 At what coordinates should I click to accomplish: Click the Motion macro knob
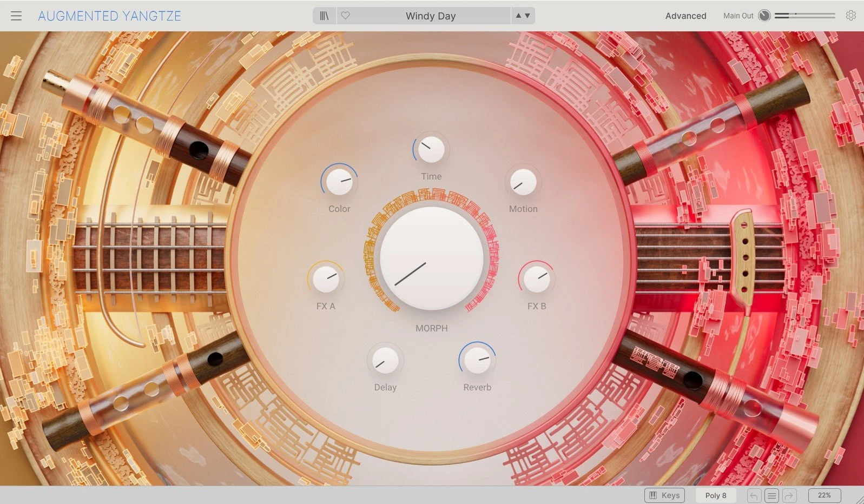click(523, 182)
